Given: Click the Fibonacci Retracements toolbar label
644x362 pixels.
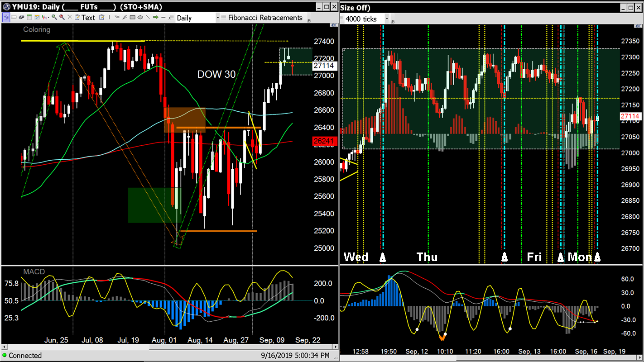Looking at the screenshot, I should coord(265,18).
